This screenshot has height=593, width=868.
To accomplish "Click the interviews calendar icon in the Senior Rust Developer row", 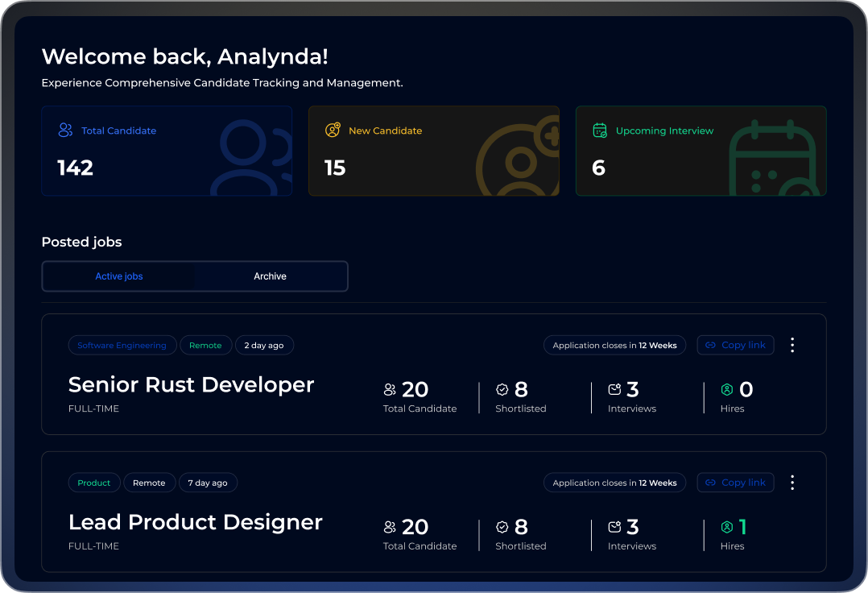I will 614,390.
